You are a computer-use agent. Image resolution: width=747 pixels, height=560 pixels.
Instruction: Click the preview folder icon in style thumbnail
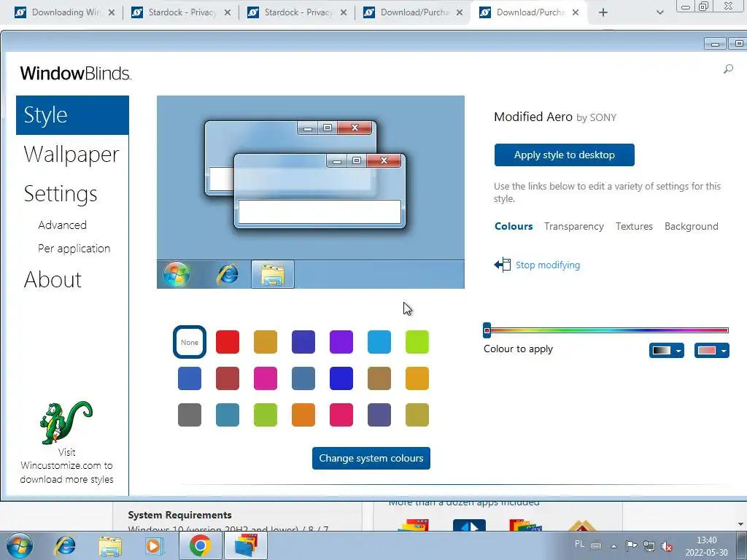tap(273, 275)
